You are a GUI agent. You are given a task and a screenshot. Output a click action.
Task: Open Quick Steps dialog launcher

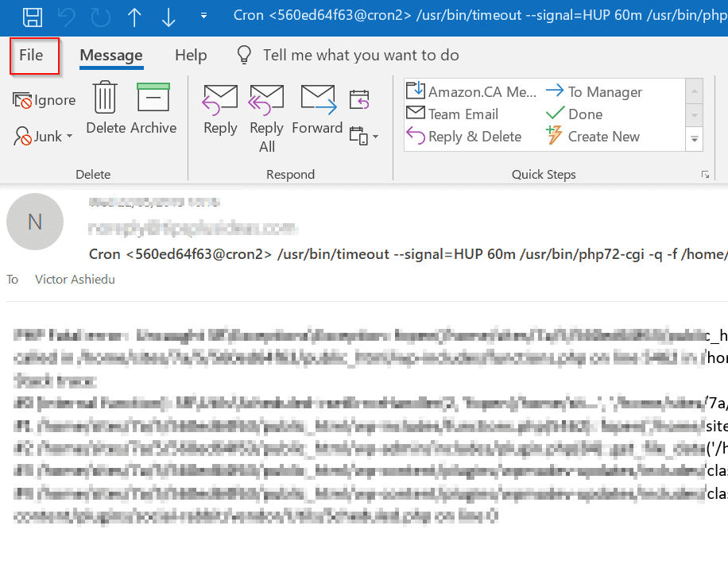point(704,174)
